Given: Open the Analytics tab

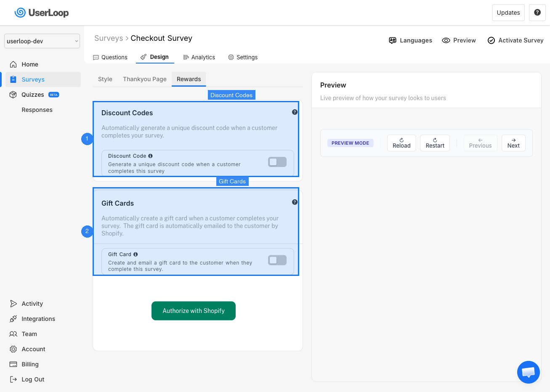Looking at the screenshot, I should 199,57.
